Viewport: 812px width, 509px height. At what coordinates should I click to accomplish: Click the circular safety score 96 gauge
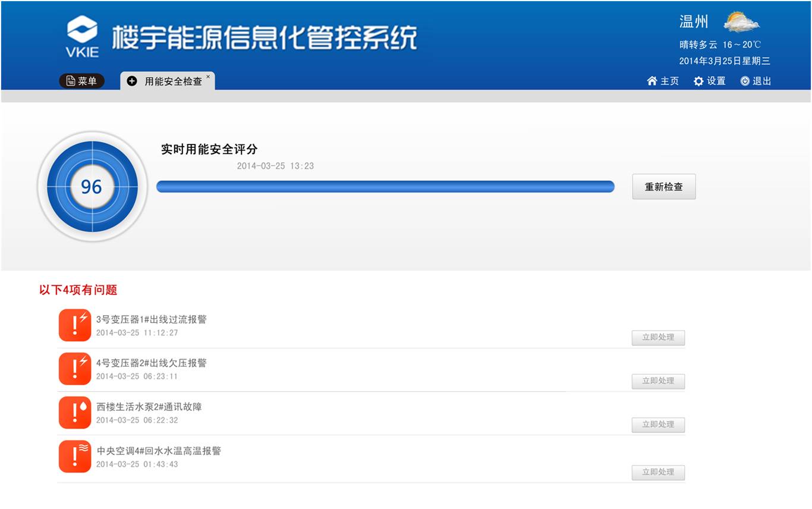(x=92, y=187)
